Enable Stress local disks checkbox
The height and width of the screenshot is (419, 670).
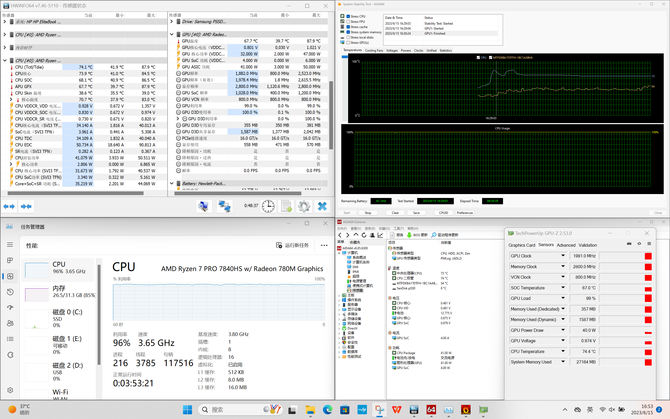click(348, 38)
